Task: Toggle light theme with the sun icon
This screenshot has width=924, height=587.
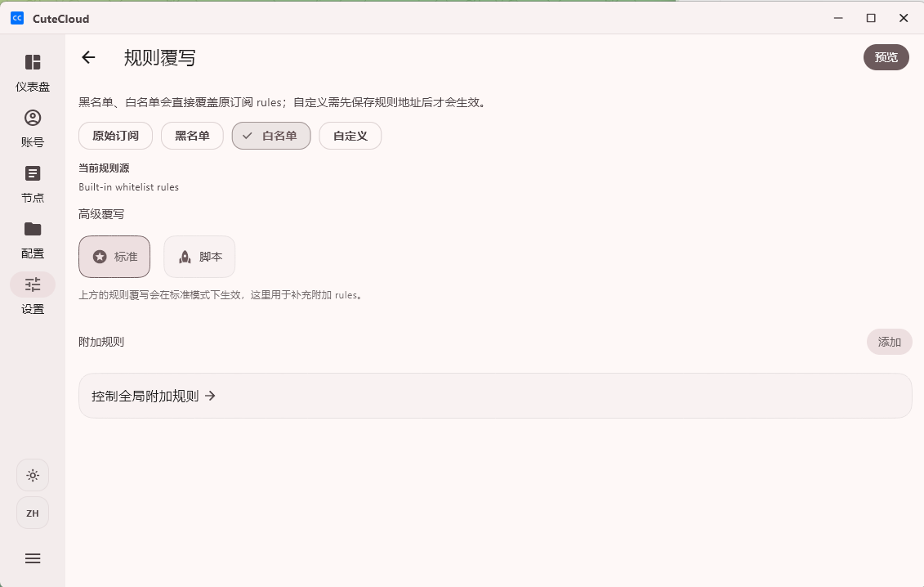Action: [32, 475]
